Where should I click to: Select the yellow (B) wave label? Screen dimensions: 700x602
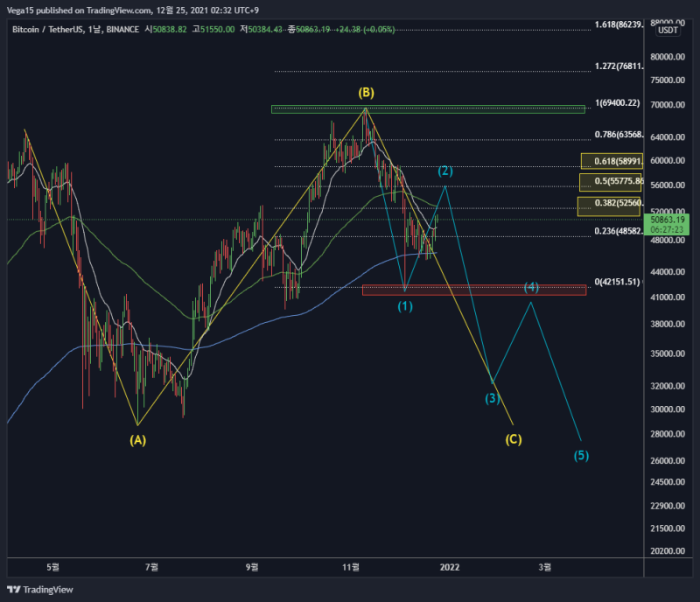[366, 93]
